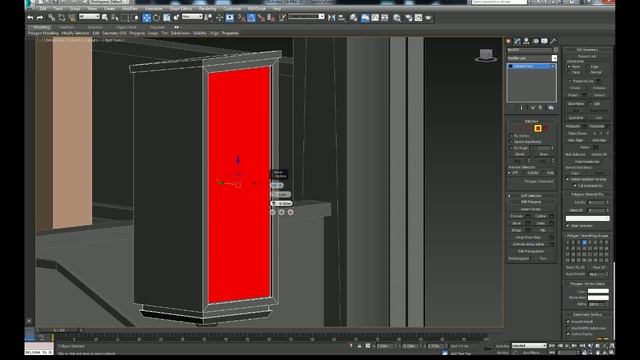Click caddy OK checkmark button
Screen dimensions: 640x360
click(273, 212)
